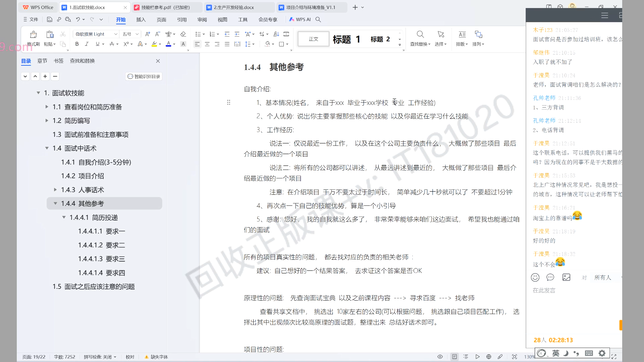Switch to the 插入 ribbon tab
The width and height of the screenshot is (644, 362).
141,19
